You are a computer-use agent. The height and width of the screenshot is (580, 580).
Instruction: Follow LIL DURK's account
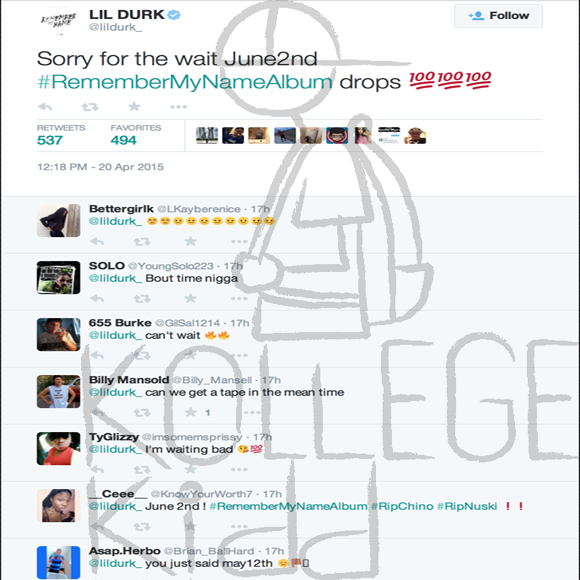coord(498,16)
